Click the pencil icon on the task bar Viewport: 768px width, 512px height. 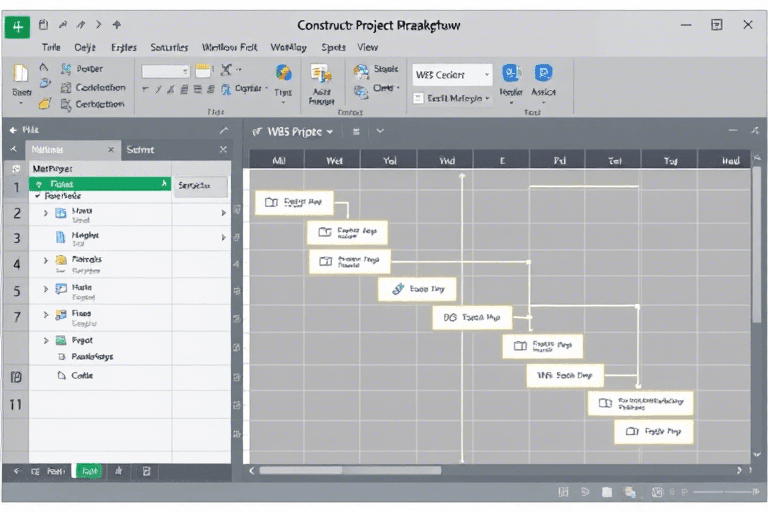397,289
